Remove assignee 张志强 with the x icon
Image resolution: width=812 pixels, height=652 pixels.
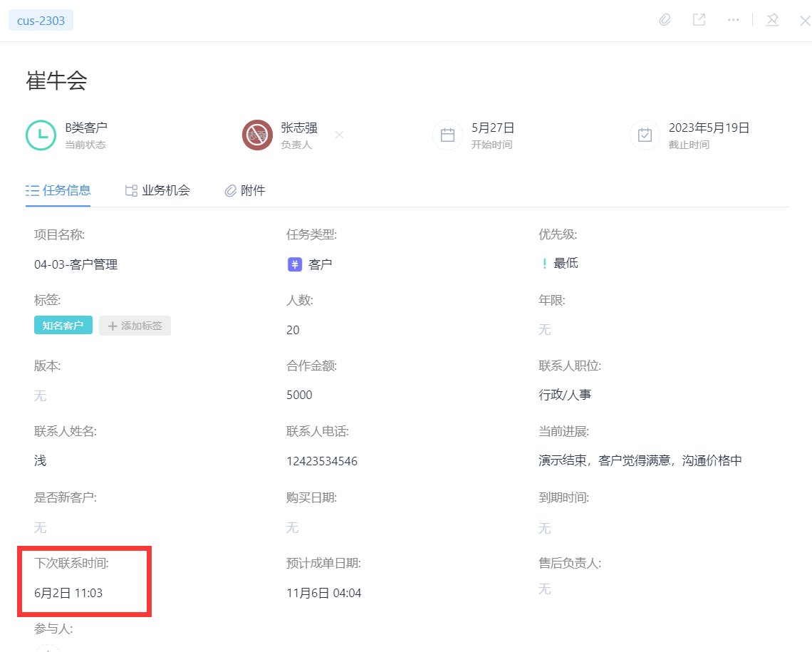(339, 135)
